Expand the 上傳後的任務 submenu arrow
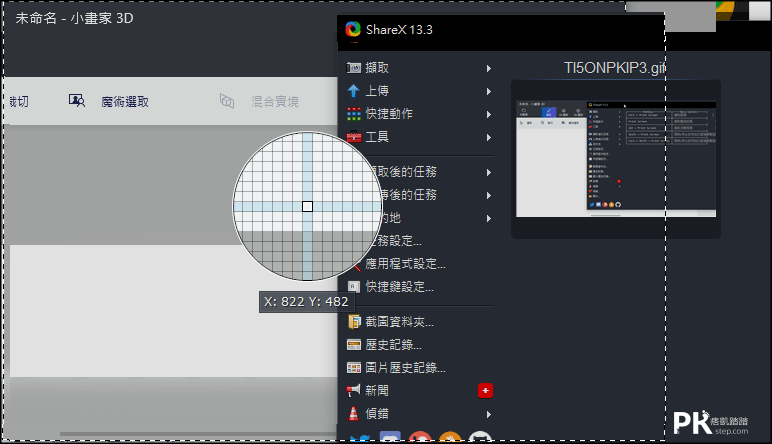This screenshot has height=444, width=772. point(488,195)
